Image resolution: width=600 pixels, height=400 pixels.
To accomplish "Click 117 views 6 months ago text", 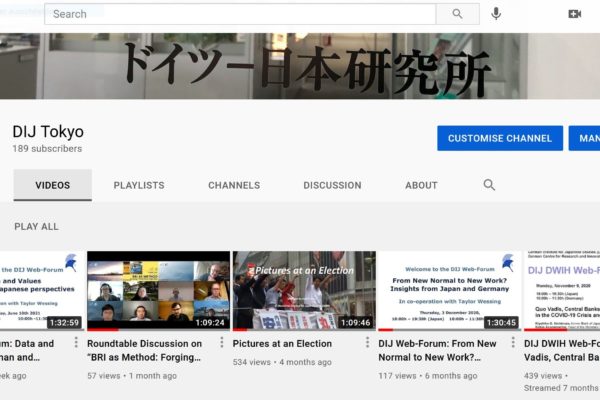I will point(428,376).
